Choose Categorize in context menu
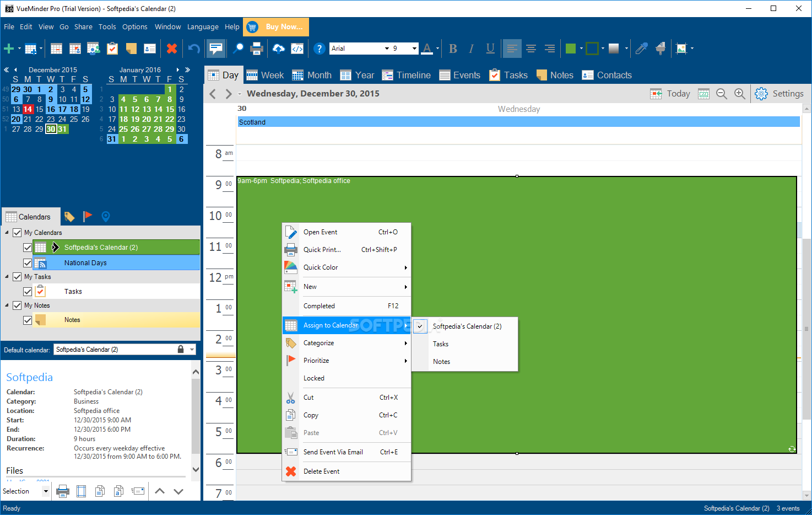The width and height of the screenshot is (812, 515). click(x=347, y=343)
